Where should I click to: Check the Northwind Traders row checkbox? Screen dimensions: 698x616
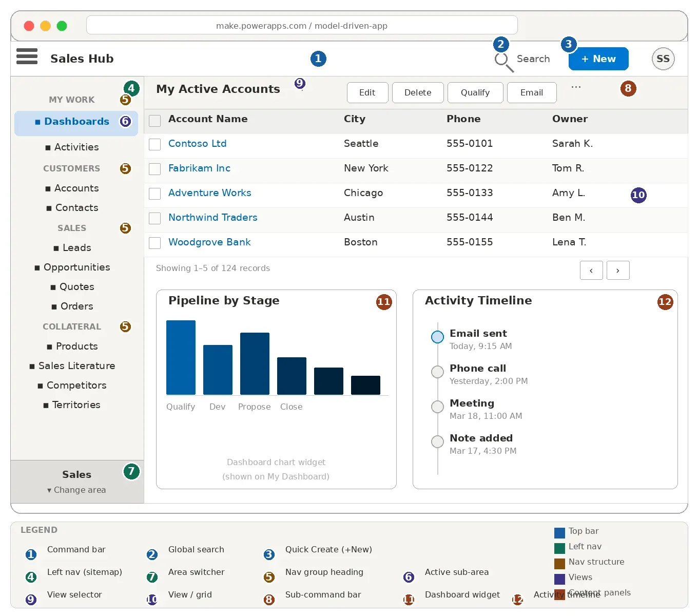point(154,218)
